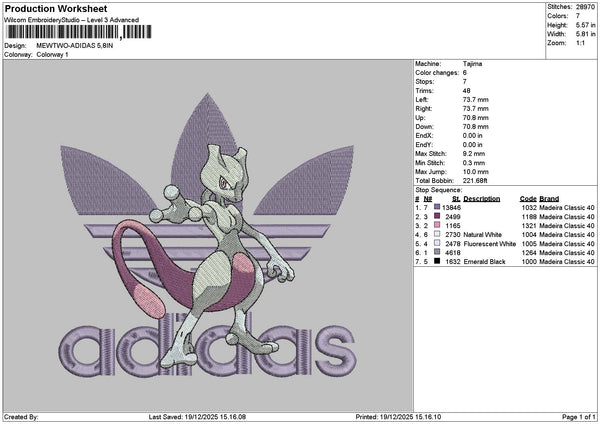Click the magenta swatch for code 1188
600x424 pixels.
click(437, 216)
